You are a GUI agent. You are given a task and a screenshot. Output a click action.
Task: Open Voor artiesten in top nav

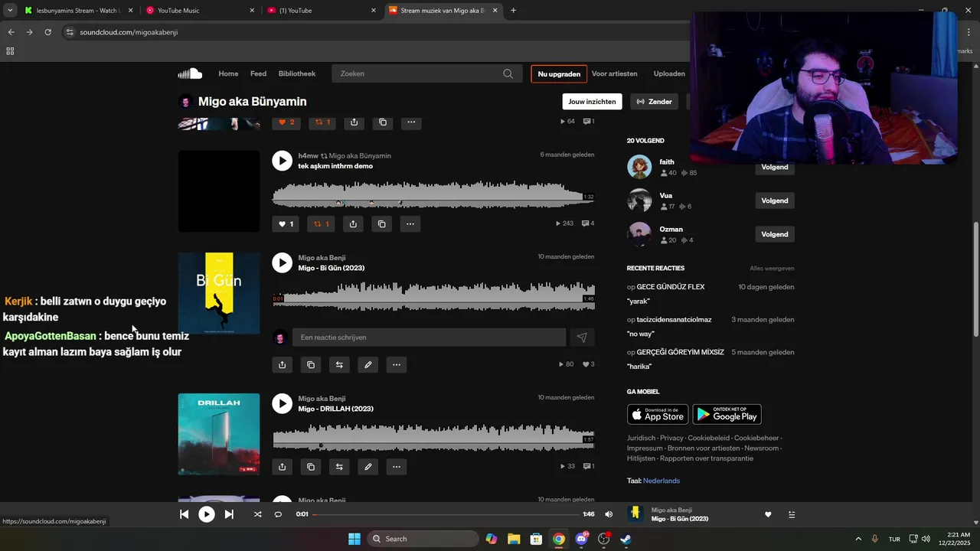coord(615,73)
